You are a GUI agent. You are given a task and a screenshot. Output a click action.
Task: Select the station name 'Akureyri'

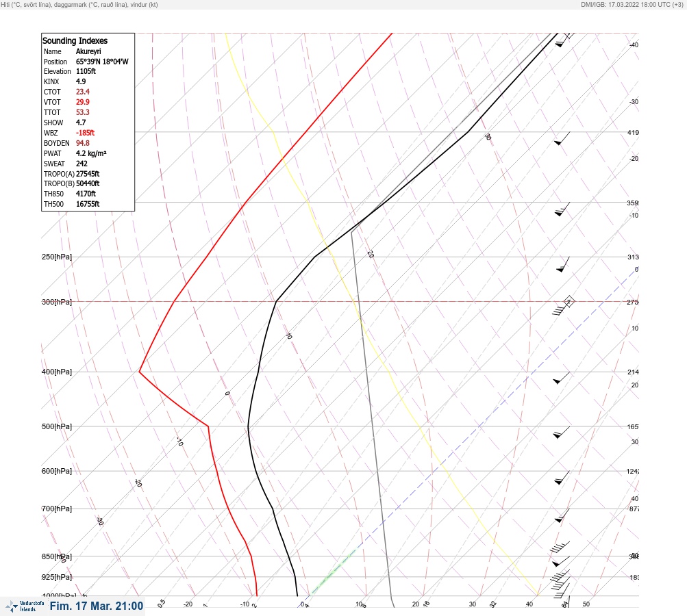[88, 51]
